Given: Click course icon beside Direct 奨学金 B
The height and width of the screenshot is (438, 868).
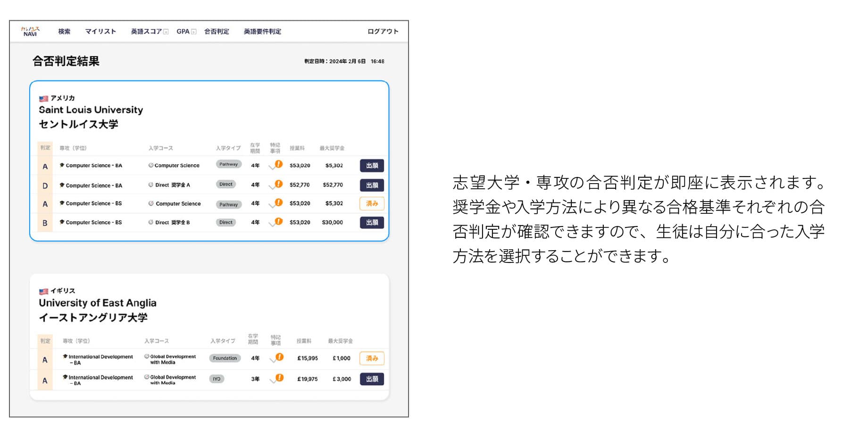Looking at the screenshot, I should (151, 222).
